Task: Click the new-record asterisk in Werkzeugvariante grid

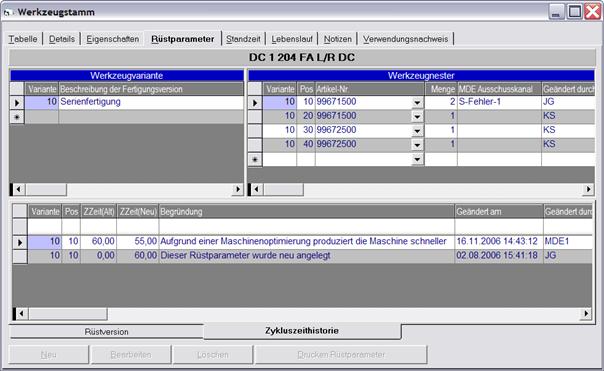Action: click(x=17, y=117)
